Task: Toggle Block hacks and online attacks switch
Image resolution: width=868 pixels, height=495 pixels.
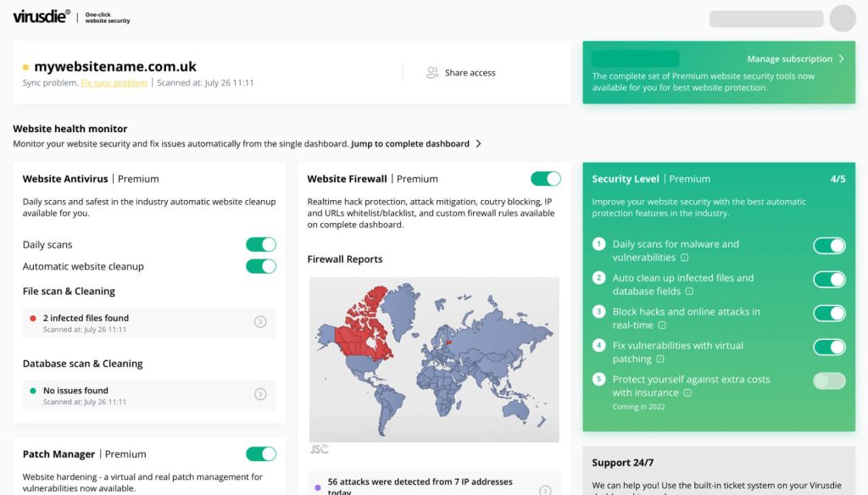Action: click(x=829, y=313)
